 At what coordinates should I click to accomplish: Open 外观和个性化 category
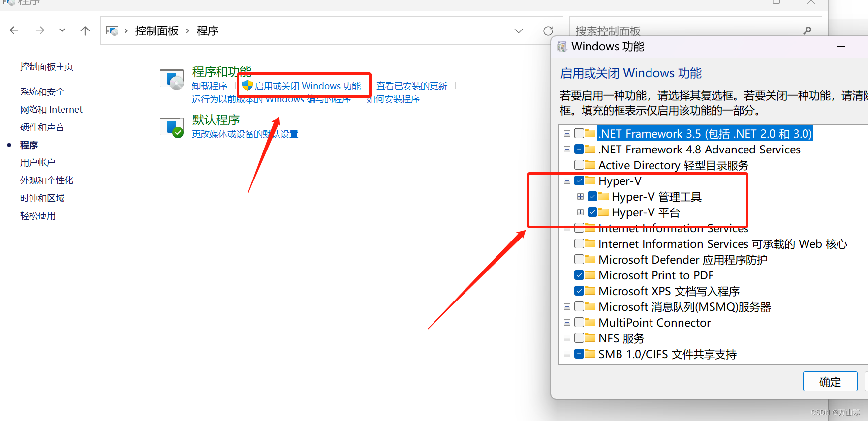pyautogui.click(x=47, y=180)
